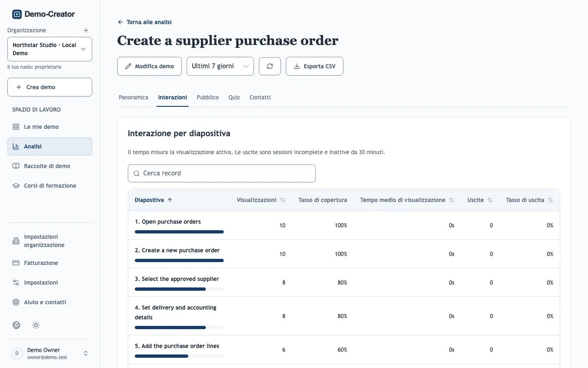588x368 pixels.
Task: Open Corsi di formazione section
Action: point(50,186)
